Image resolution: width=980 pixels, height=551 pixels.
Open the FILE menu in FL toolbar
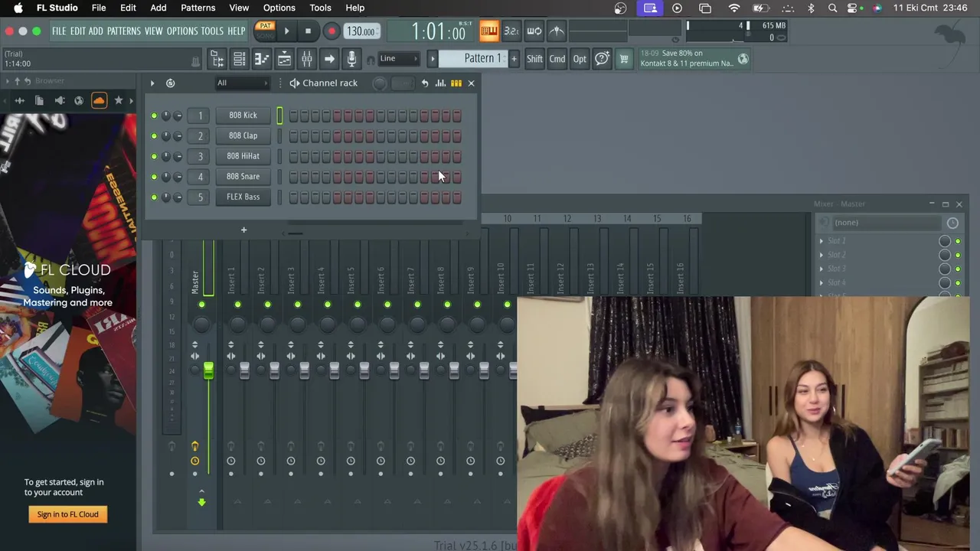click(x=59, y=31)
